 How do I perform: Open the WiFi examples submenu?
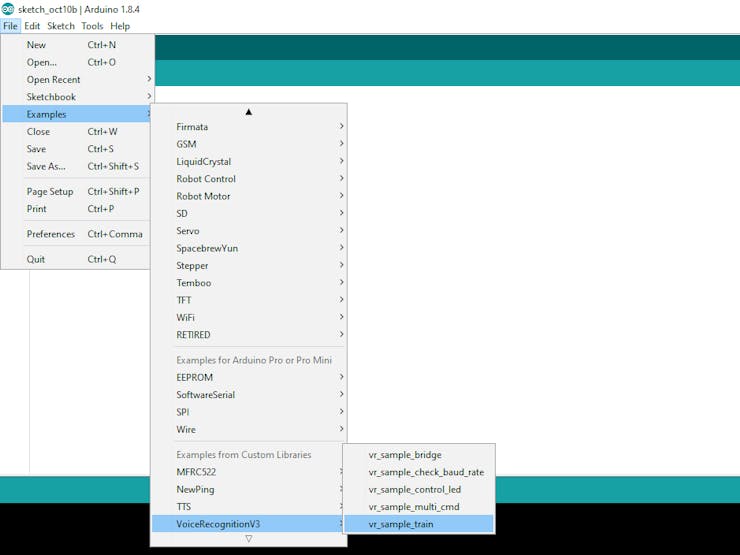(x=249, y=318)
